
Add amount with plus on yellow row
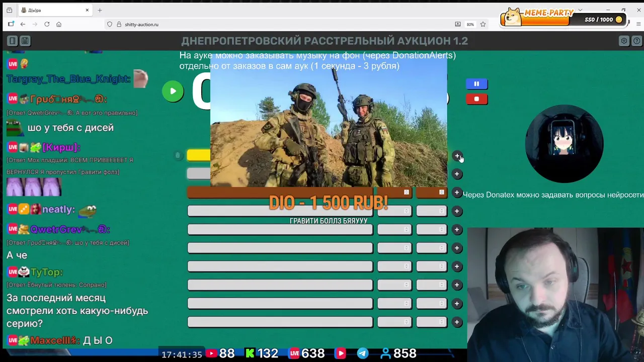(457, 156)
